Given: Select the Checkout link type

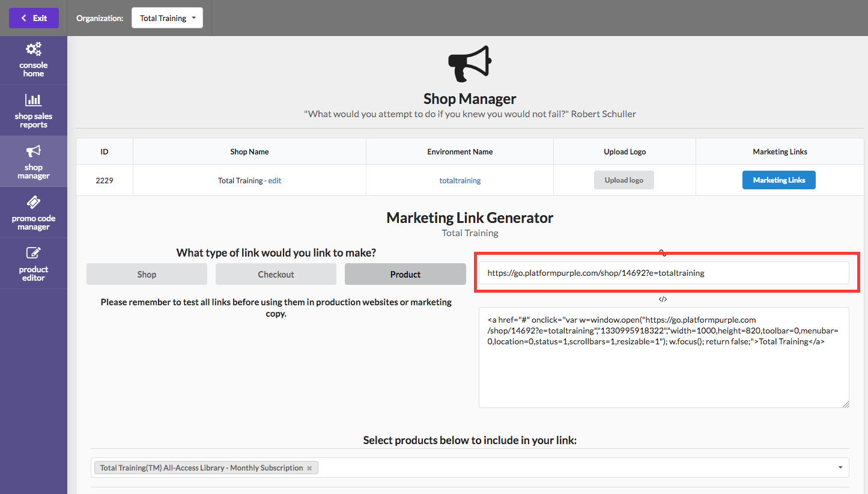Looking at the screenshot, I should coord(276,274).
